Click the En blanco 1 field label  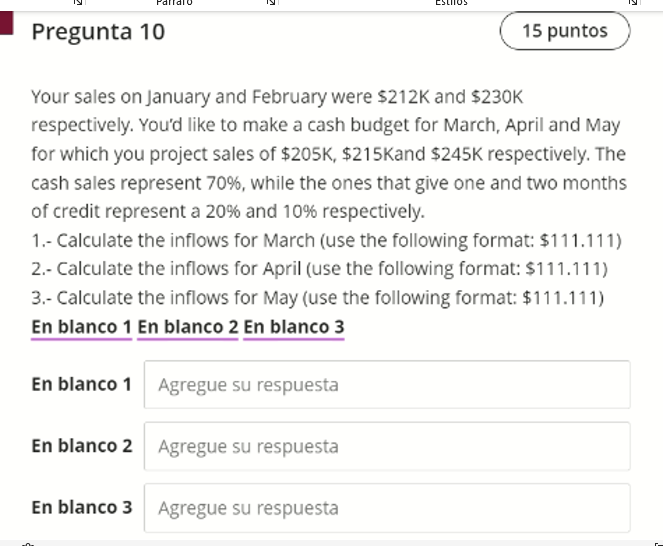click(81, 384)
